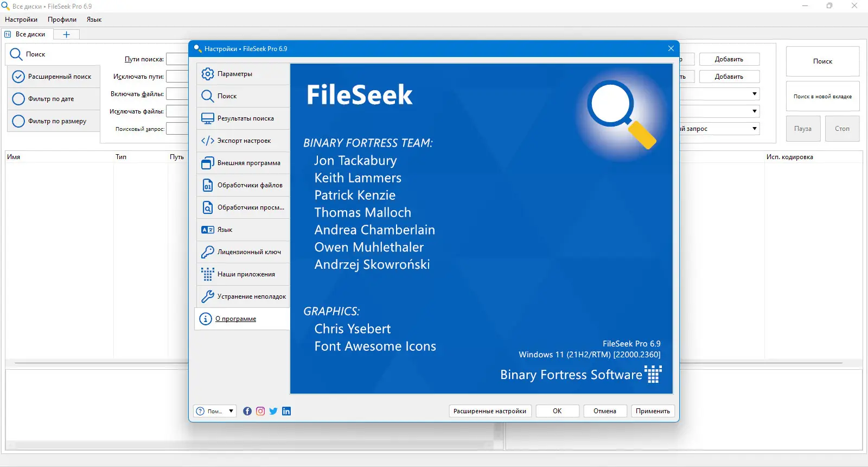Open Обработчики файлов binary file icon
This screenshot has height=467, width=868.
[208, 185]
